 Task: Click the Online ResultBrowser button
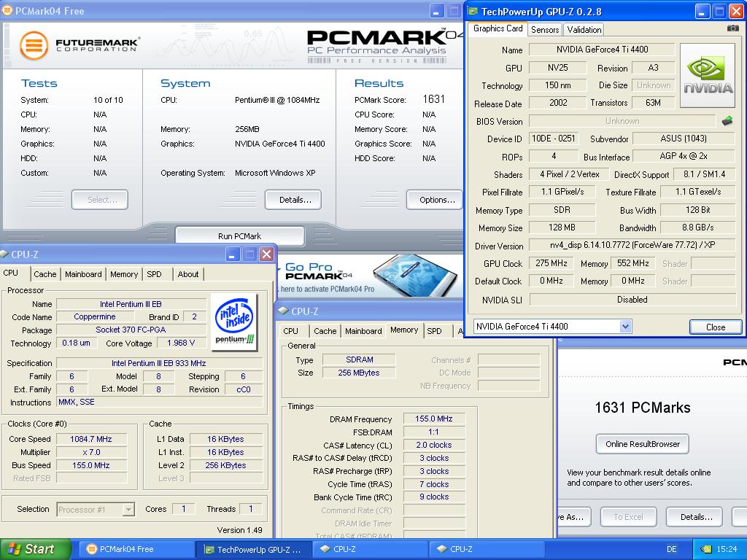(642, 444)
